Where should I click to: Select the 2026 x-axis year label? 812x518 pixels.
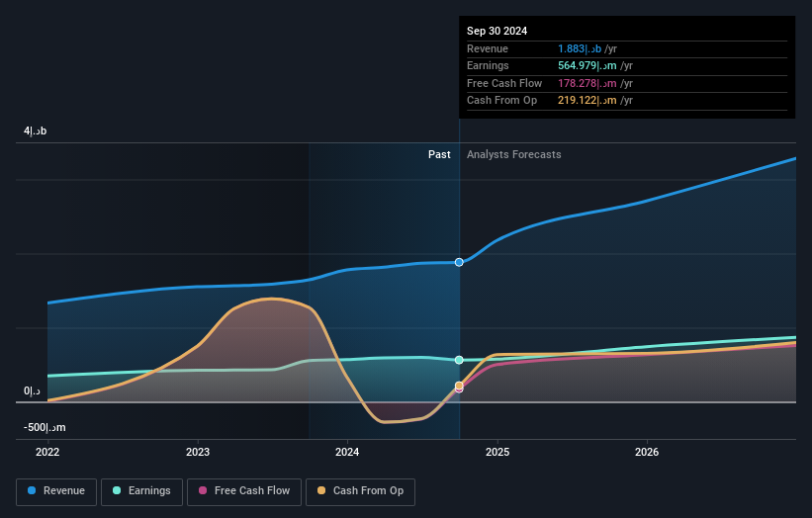pyautogui.click(x=647, y=452)
